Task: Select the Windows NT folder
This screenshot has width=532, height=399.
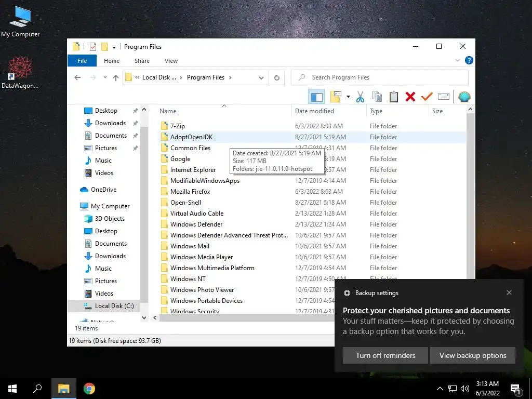Action: 188,278
